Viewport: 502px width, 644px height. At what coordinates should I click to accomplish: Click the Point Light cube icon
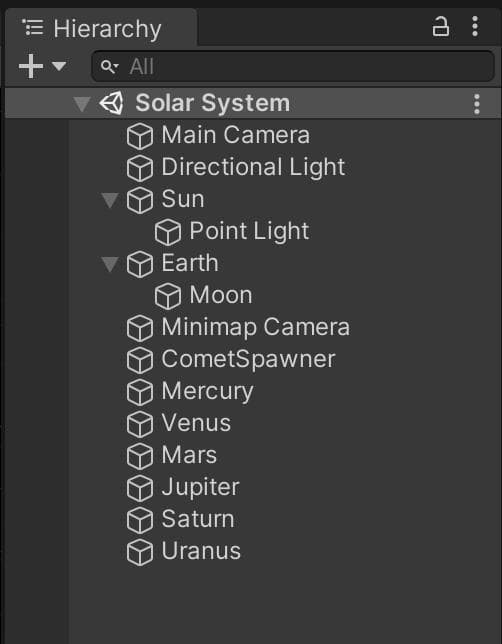coord(168,232)
